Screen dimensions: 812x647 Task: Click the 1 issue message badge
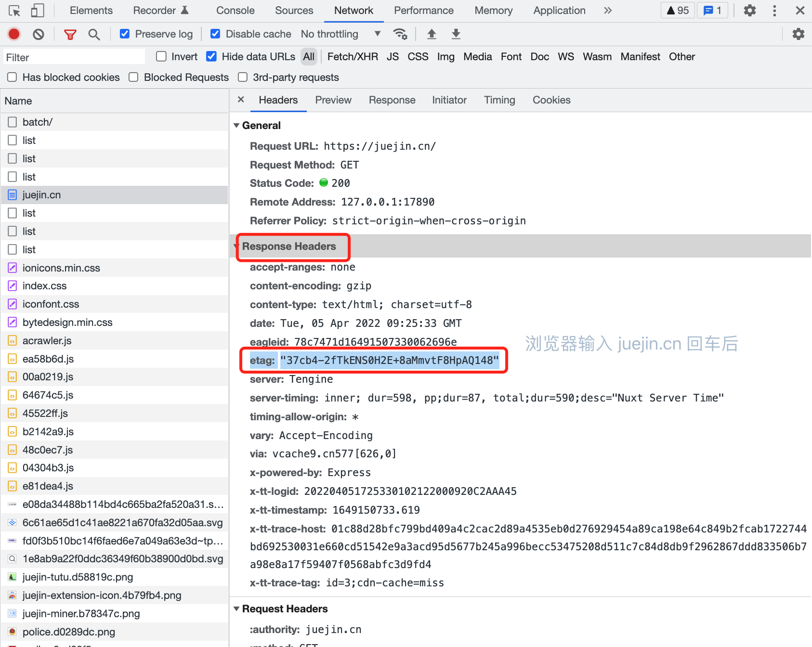click(712, 11)
